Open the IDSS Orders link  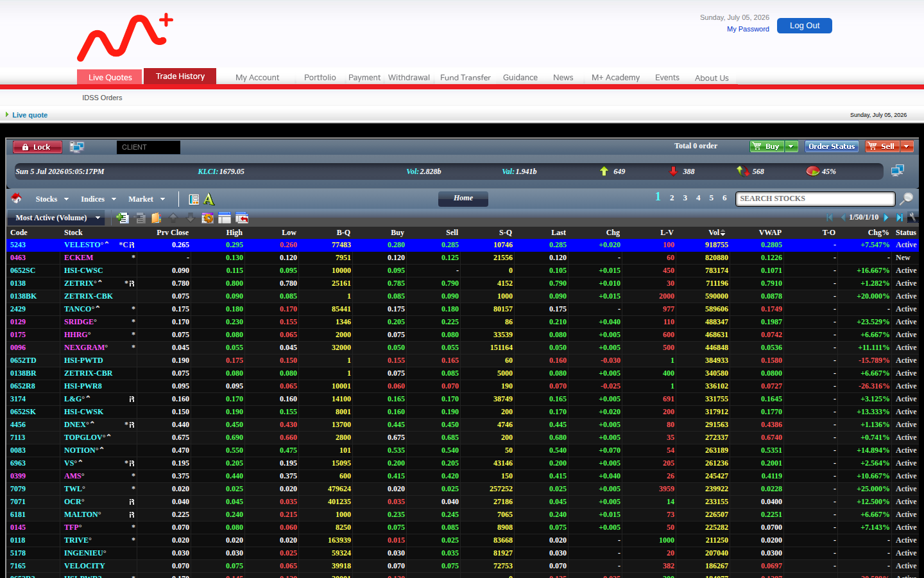102,98
